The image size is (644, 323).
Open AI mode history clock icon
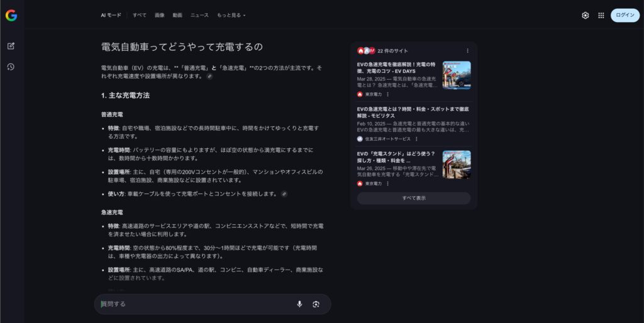[x=11, y=67]
